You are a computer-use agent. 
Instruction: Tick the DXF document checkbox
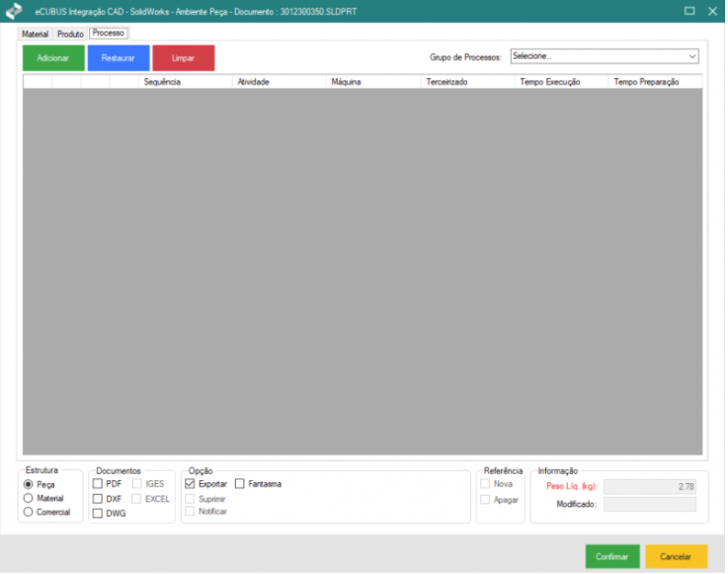[x=98, y=499]
